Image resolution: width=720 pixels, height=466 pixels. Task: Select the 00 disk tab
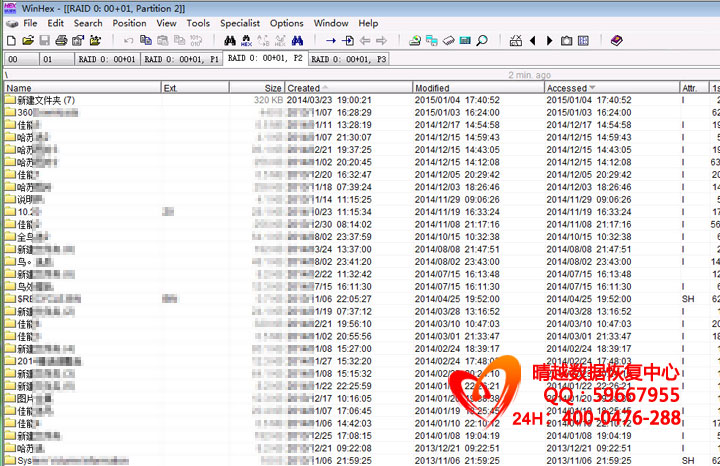16,59
